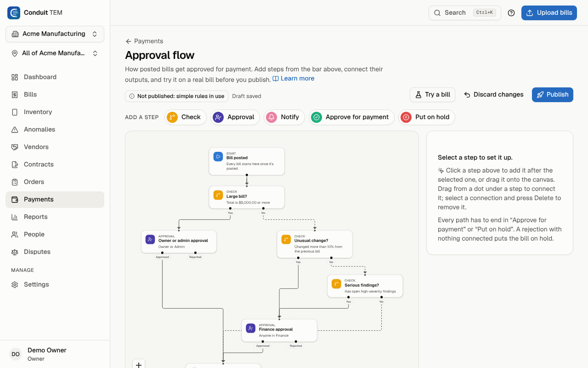Click the Conduit TEM logo icon
The height and width of the screenshot is (368, 588).
pos(14,13)
